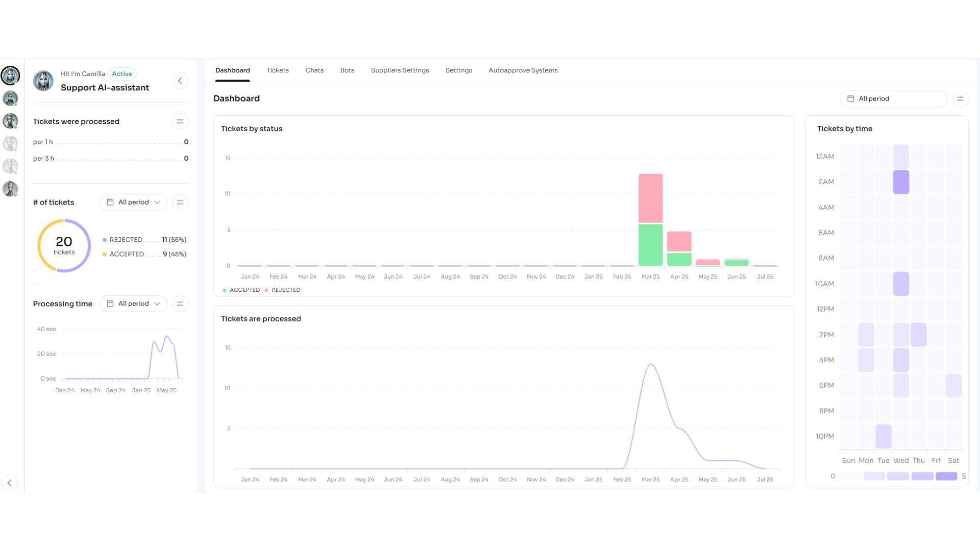Open the Suppliers Settings tab

[400, 70]
